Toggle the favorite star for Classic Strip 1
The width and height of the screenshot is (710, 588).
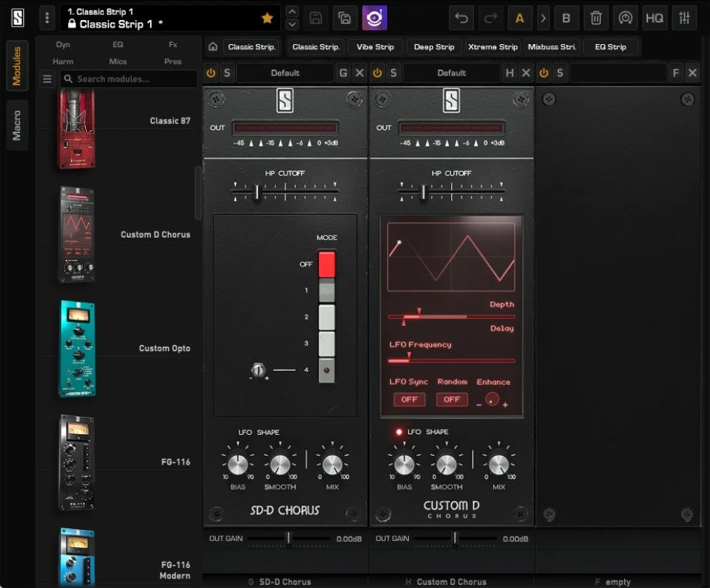coord(267,18)
